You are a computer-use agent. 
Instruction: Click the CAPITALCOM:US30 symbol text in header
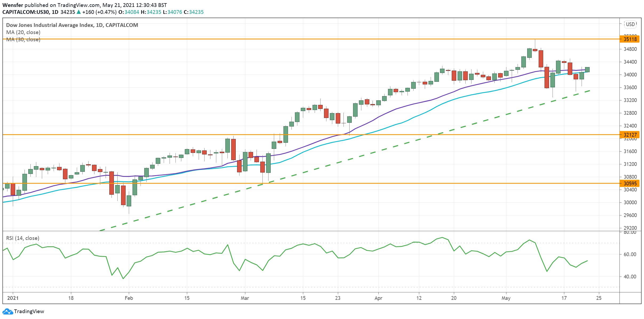click(26, 12)
